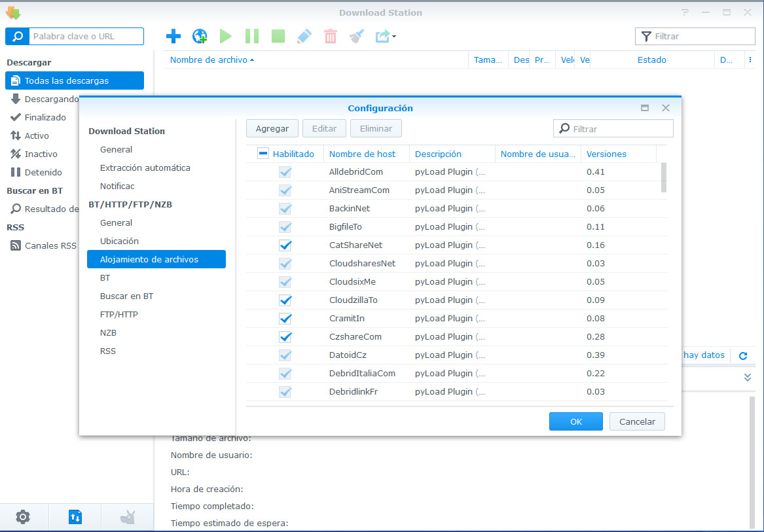Open RSS settings page in dialog
The image size is (764, 532).
pyautogui.click(x=107, y=351)
